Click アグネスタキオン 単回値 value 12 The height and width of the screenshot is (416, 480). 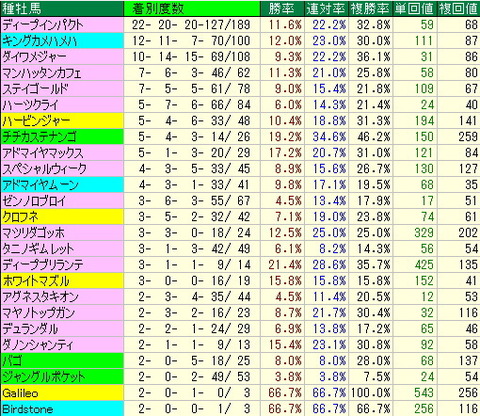(427, 297)
